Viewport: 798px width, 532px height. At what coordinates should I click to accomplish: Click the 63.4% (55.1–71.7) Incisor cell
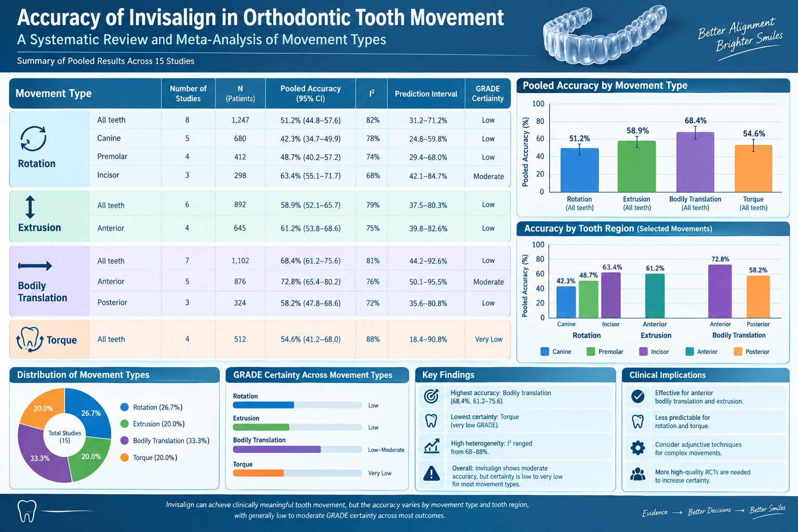(x=311, y=176)
